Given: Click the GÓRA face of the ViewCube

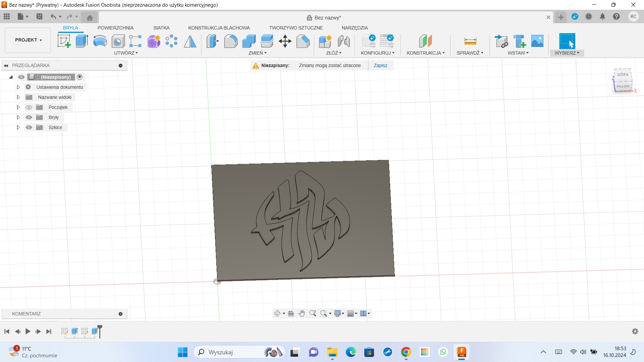Looking at the screenshot, I should tap(623, 74).
